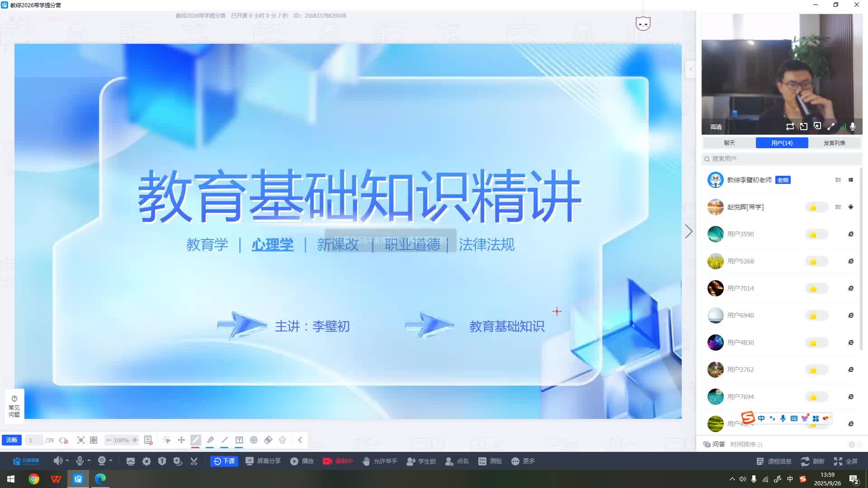The width and height of the screenshot is (868, 488).
Task: Click the 流畅 stream quality button
Action: 11,440
